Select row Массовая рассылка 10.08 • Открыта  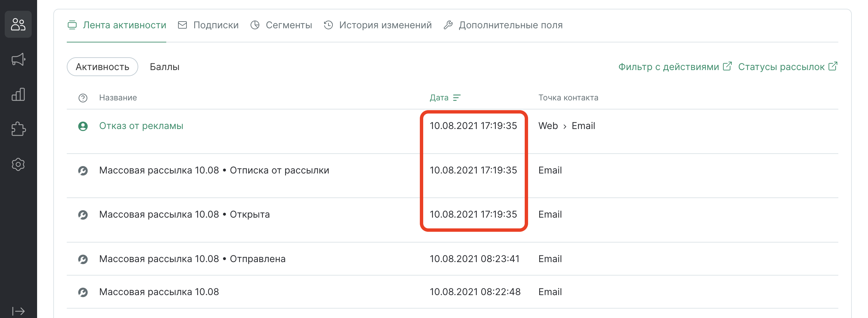453,220
